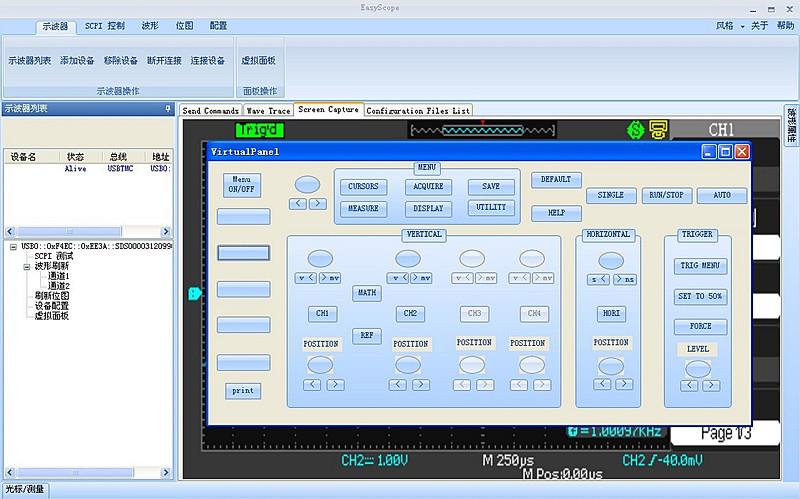Click the horizontal timebase knob
The image size is (800, 499).
[611, 259]
